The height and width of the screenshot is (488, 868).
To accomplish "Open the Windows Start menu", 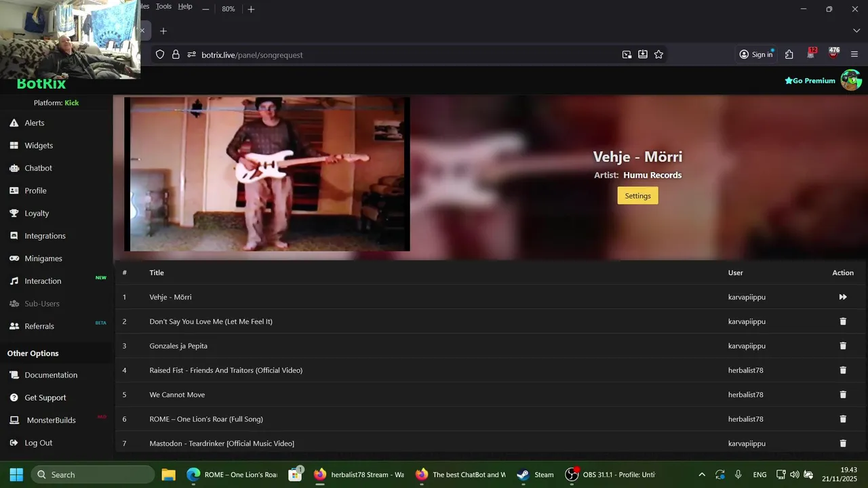I will point(16,474).
